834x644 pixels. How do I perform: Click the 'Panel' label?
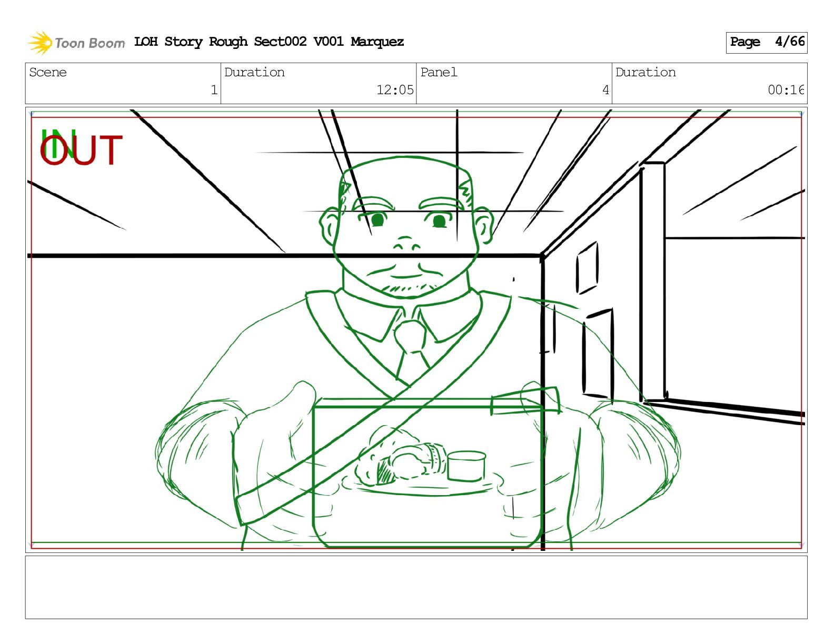coord(439,72)
